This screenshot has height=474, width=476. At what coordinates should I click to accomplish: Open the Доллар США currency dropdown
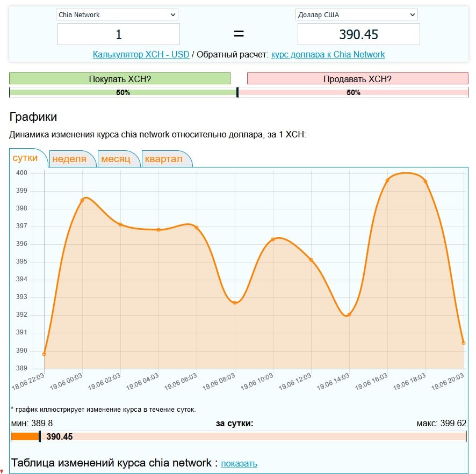[356, 14]
